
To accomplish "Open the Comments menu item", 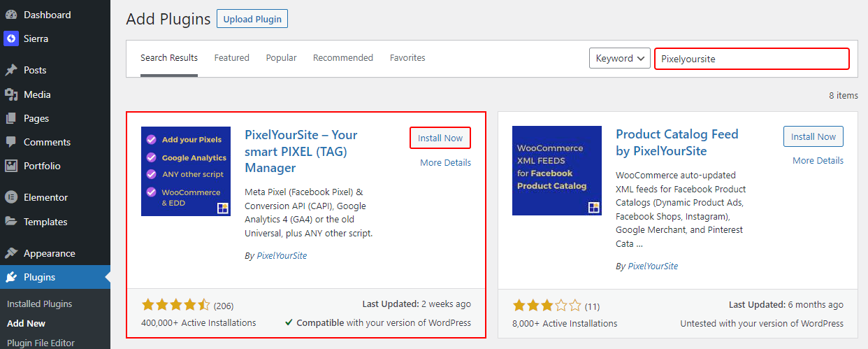I will [55, 142].
